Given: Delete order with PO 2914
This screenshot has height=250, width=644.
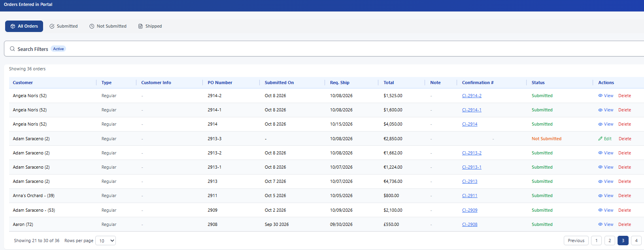Looking at the screenshot, I should coord(625,124).
